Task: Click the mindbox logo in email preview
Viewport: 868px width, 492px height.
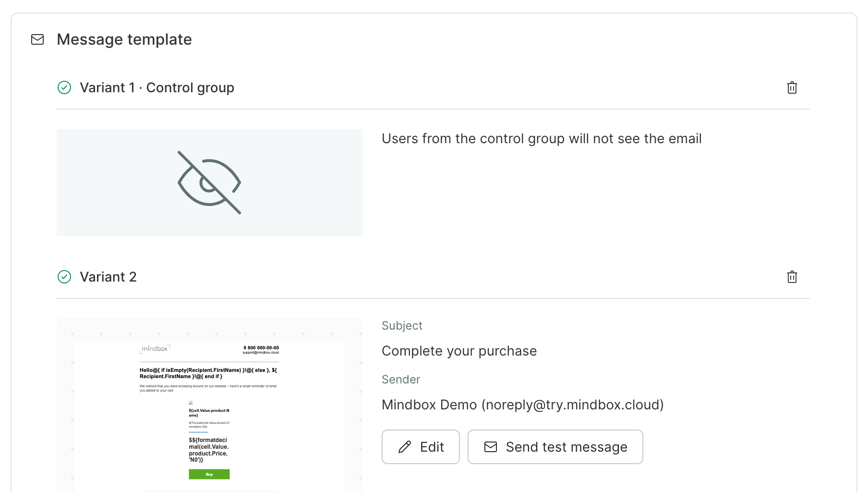Action: [155, 349]
